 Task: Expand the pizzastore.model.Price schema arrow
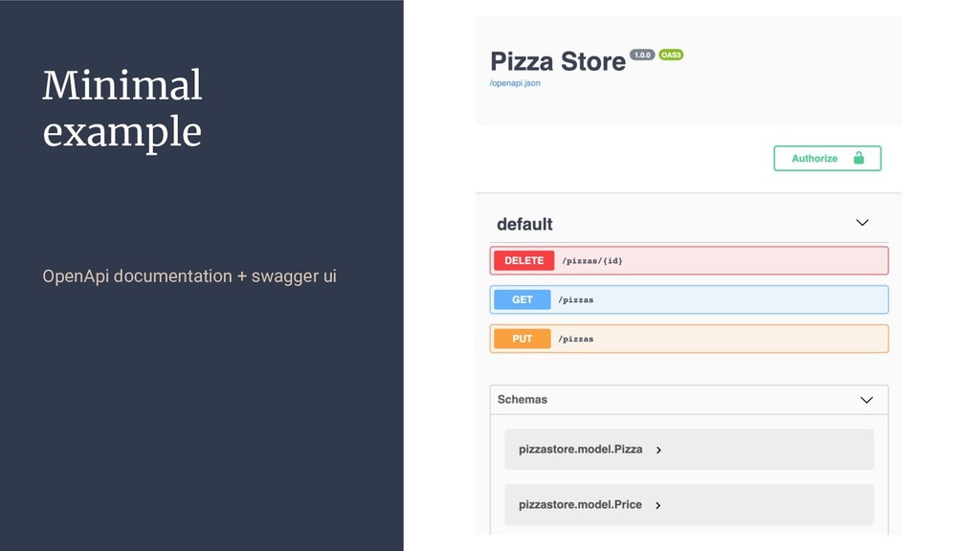(x=658, y=505)
